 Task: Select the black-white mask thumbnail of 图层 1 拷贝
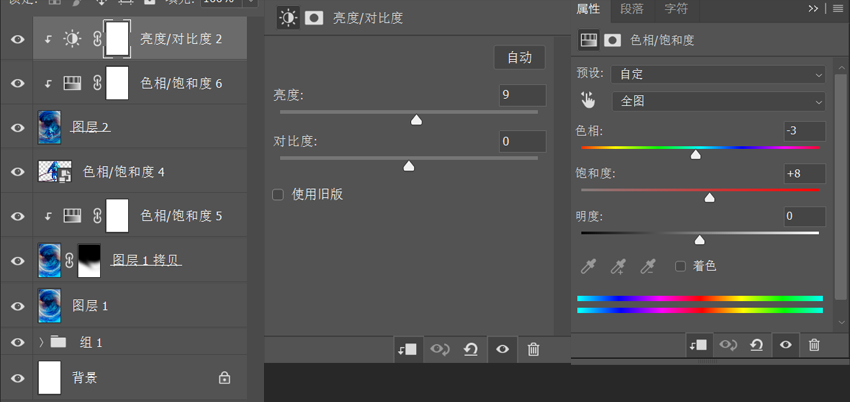point(89,261)
